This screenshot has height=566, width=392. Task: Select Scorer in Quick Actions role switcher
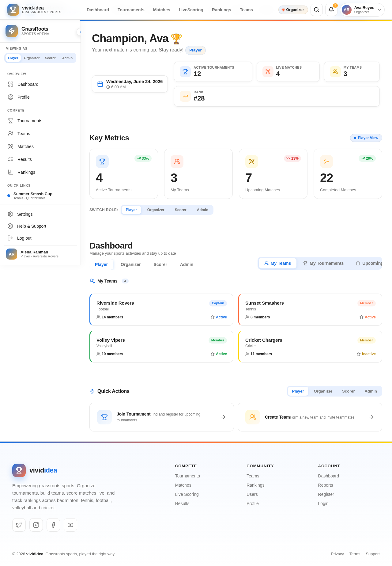coord(349,391)
